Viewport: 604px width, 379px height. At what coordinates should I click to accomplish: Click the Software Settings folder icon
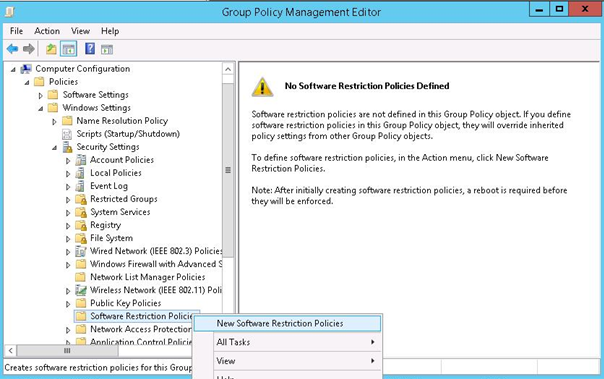click(x=53, y=95)
